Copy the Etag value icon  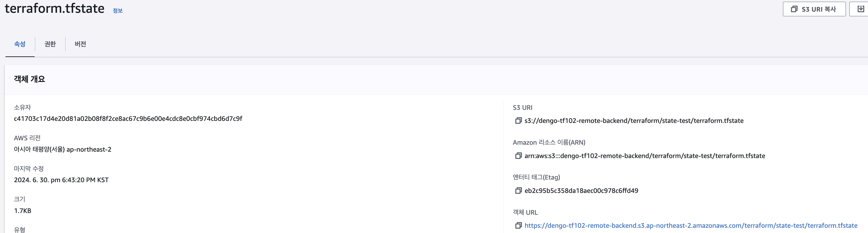[518, 191]
